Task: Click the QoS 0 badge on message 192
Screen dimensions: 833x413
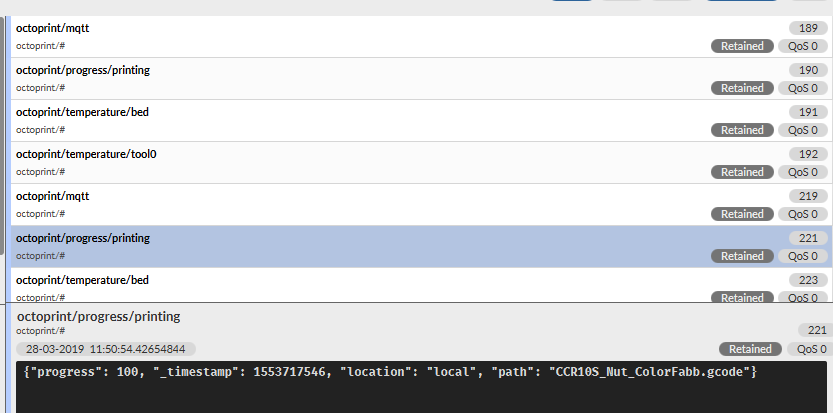Action: click(x=803, y=172)
